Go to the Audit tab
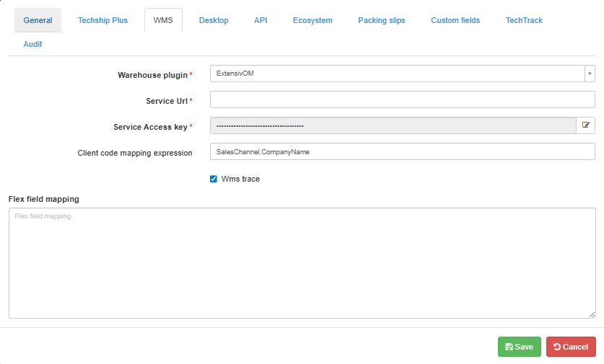This screenshot has width=604, height=364. pos(32,44)
